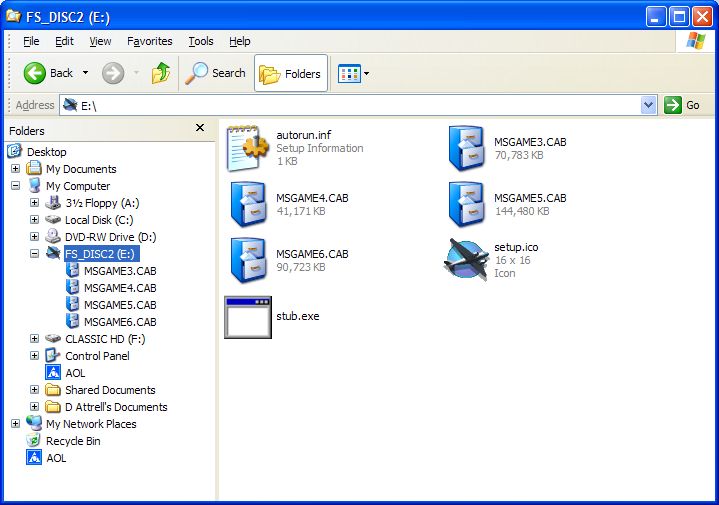Viewport: 719px width, 505px height.
Task: Select MSGAME5.CAB cabinet file icon
Action: [467, 204]
